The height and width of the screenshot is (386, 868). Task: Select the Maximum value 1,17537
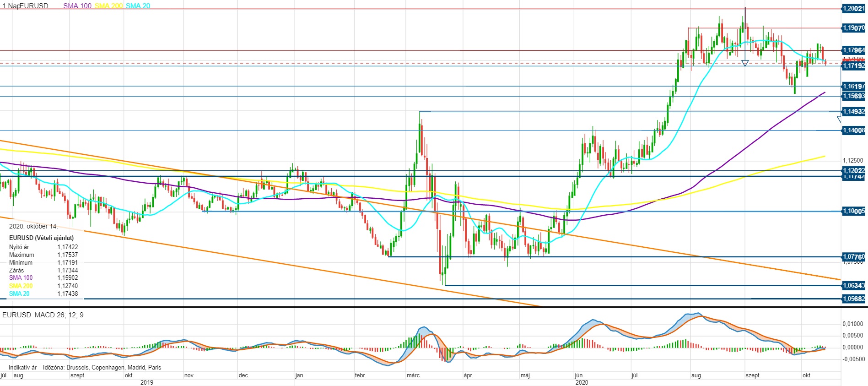click(x=68, y=255)
